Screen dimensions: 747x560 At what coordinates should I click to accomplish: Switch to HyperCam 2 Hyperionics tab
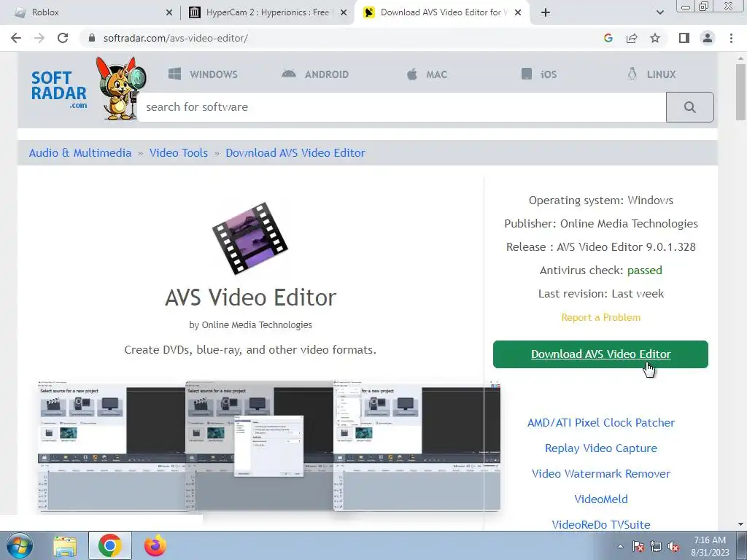pos(267,12)
